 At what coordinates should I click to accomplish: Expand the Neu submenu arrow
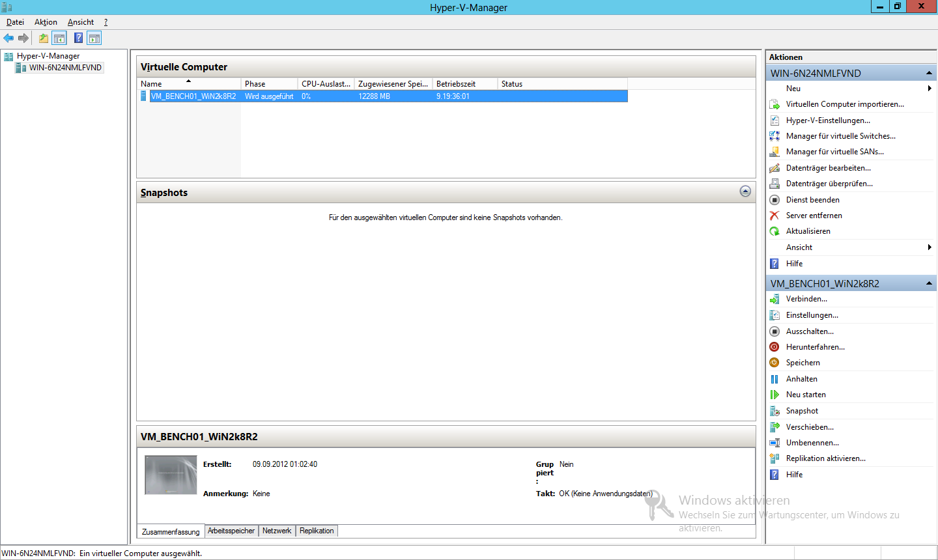tap(929, 89)
